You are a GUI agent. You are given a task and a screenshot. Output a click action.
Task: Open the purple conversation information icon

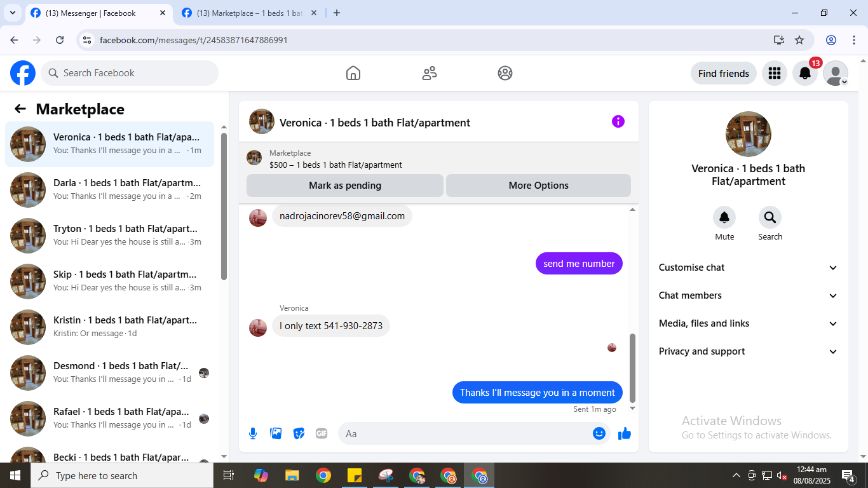pos(618,121)
